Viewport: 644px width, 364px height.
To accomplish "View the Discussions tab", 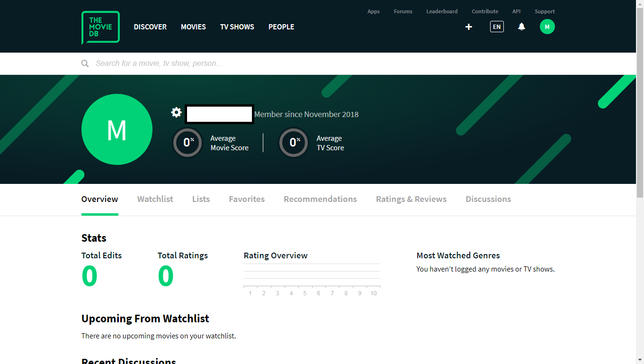I will pos(488,199).
